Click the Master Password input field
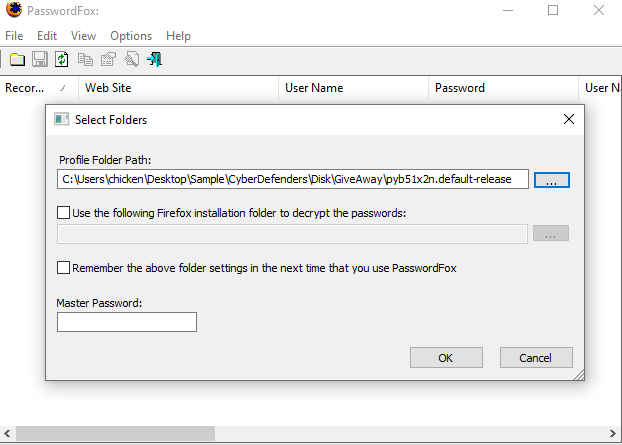The height and width of the screenshot is (445, 622). click(127, 322)
